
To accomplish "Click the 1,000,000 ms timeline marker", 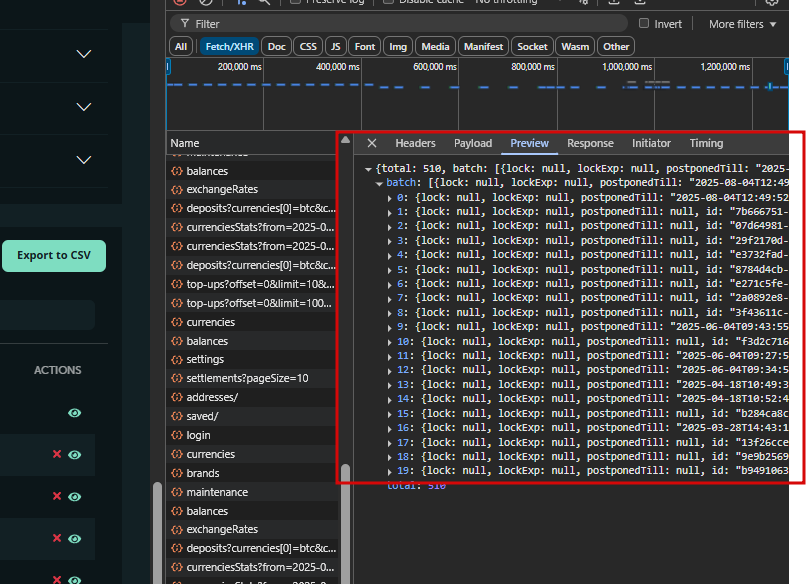I will coord(627,67).
